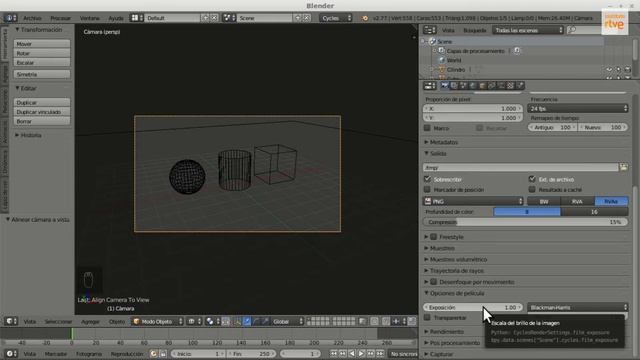Toggle the Ext. de archivo checkbox
This screenshot has height=360, width=640.
coord(532,179)
